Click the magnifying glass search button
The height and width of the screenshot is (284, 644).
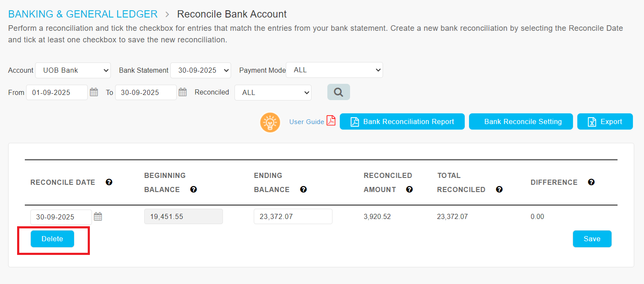(338, 92)
